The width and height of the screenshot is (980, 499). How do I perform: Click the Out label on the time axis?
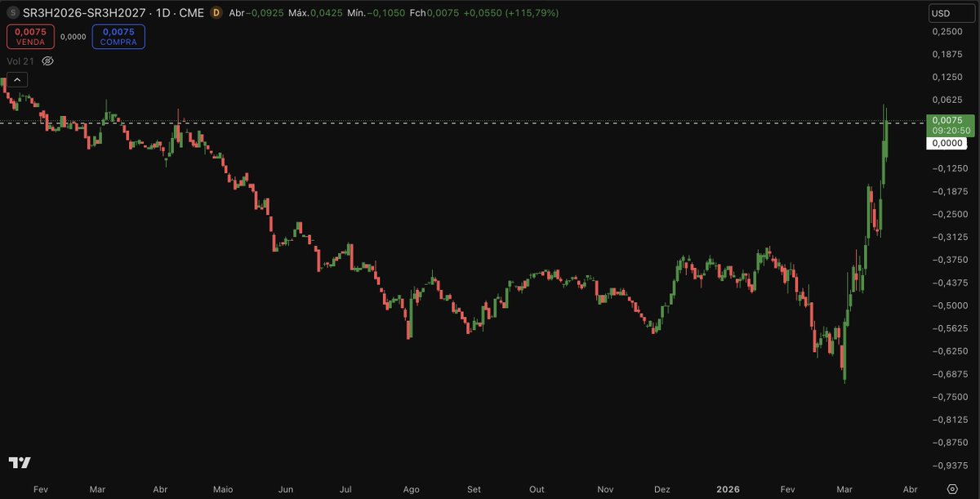537,489
